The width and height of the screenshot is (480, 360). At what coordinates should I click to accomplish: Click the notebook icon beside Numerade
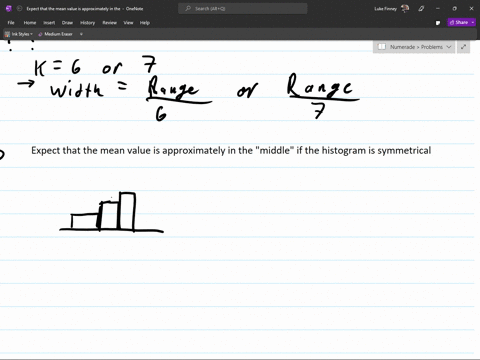pos(382,47)
